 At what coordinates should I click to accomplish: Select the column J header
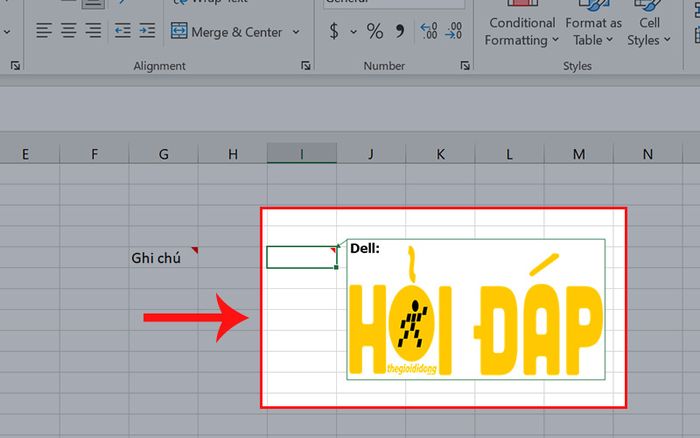pos(371,154)
